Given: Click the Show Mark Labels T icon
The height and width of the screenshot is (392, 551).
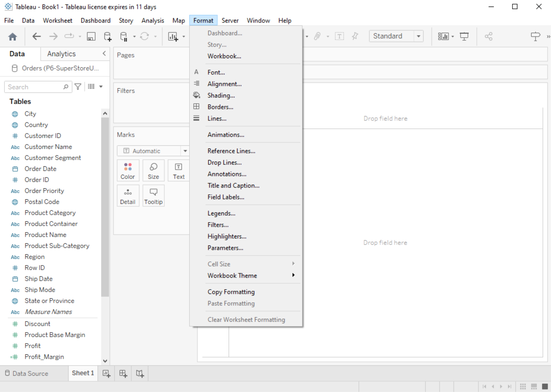Looking at the screenshot, I should tap(339, 36).
